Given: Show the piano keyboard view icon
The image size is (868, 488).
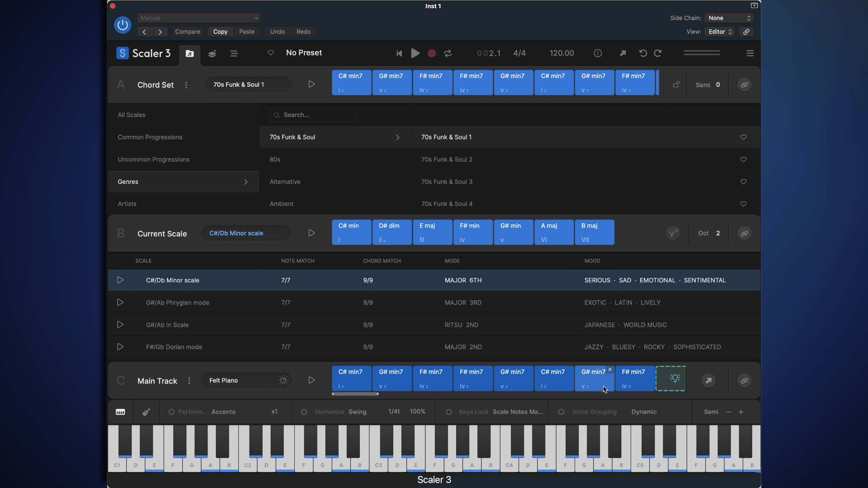Looking at the screenshot, I should [x=120, y=412].
